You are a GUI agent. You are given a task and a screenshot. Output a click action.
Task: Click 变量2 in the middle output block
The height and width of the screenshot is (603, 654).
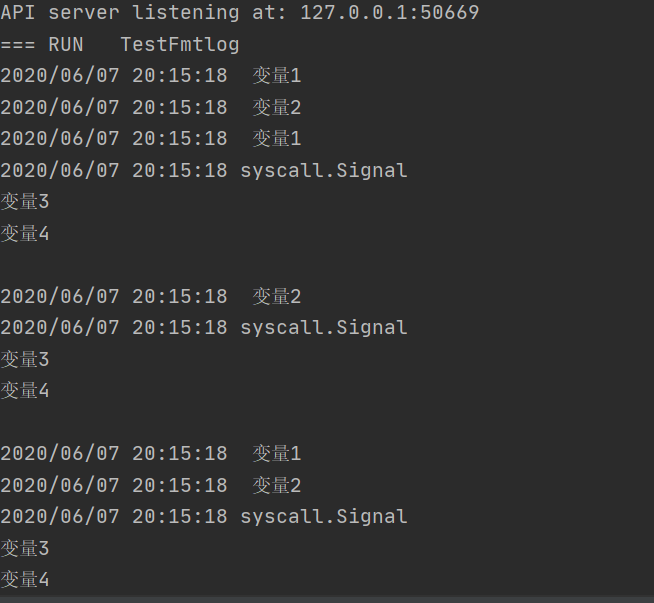tap(276, 296)
